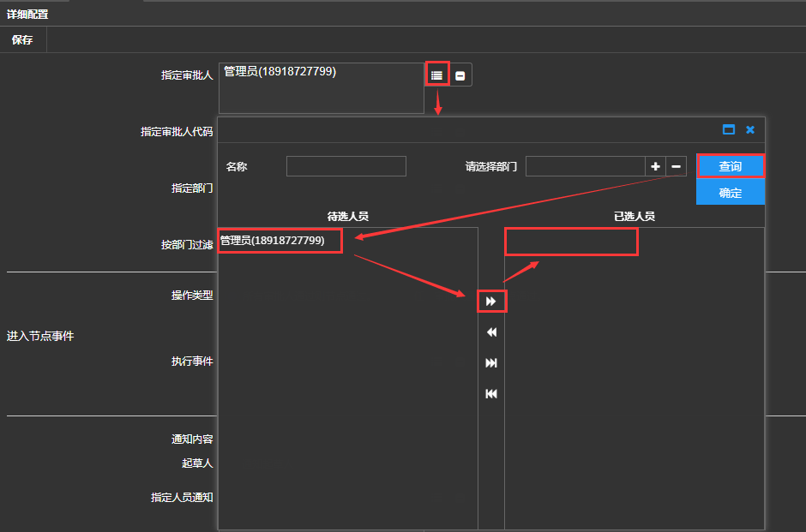Move all people to the 已选人员 list
This screenshot has height=532, width=806.
coord(491,363)
